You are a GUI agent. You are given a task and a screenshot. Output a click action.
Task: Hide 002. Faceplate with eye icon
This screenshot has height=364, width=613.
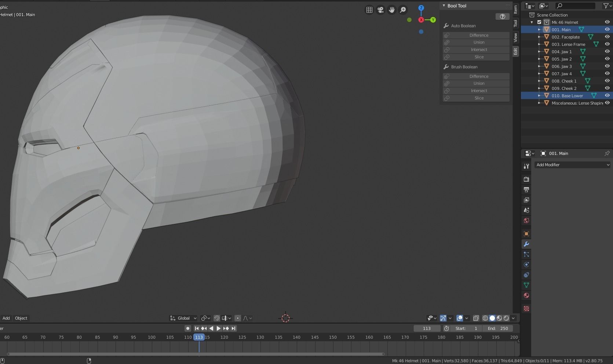coord(607,37)
